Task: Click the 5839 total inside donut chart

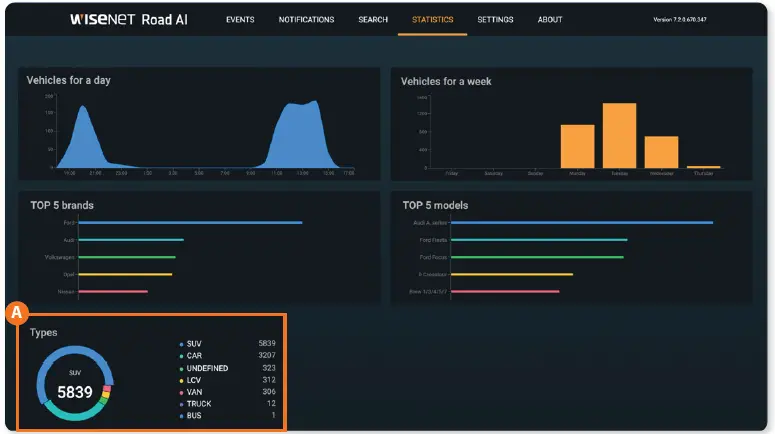Action: click(x=75, y=392)
